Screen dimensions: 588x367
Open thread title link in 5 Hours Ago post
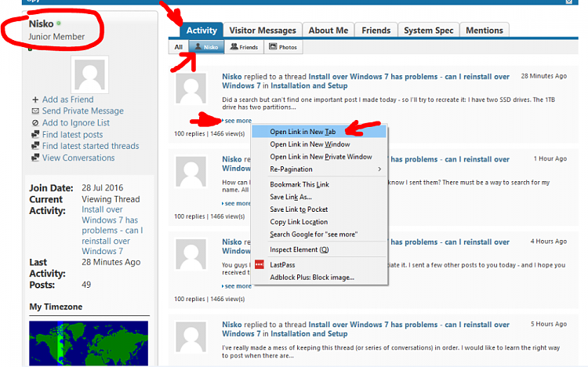[x=365, y=329]
